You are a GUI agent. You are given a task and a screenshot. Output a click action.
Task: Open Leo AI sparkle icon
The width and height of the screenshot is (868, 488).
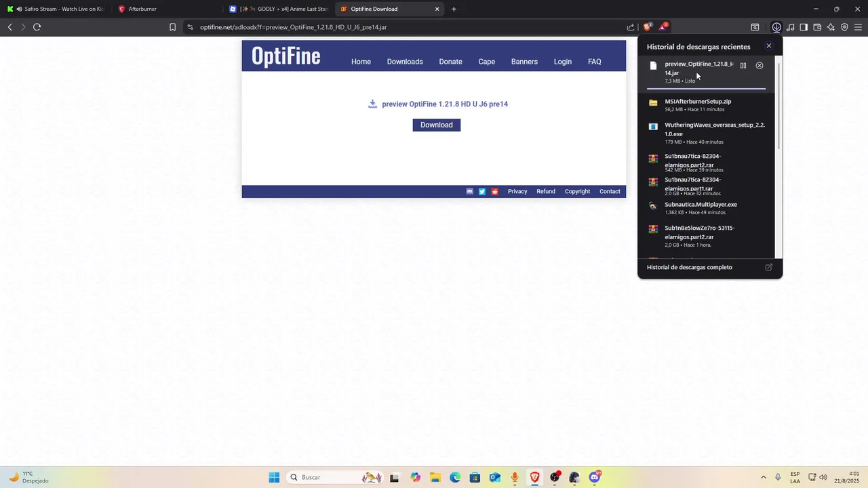[x=831, y=27]
